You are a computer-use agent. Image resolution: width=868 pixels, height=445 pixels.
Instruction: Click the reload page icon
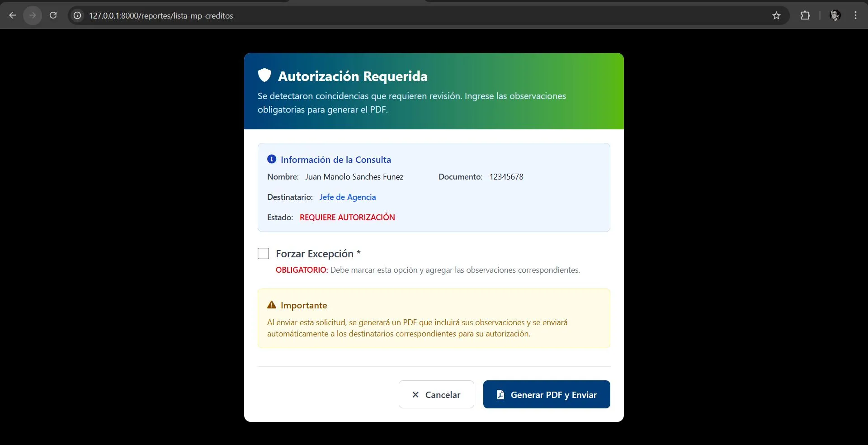click(x=53, y=15)
